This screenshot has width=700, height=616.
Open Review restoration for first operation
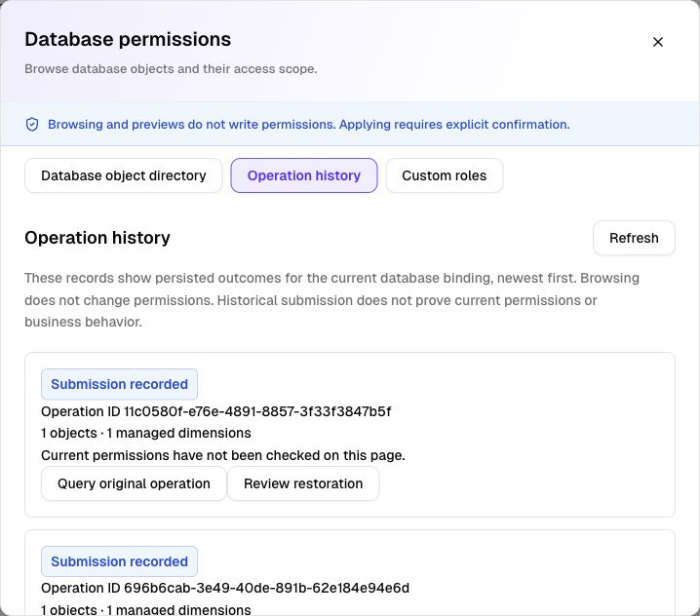tap(303, 483)
